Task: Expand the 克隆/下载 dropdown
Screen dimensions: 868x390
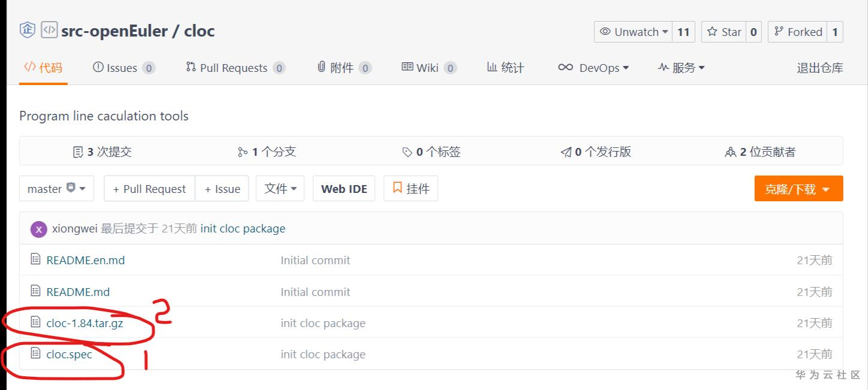Action: pyautogui.click(x=798, y=188)
